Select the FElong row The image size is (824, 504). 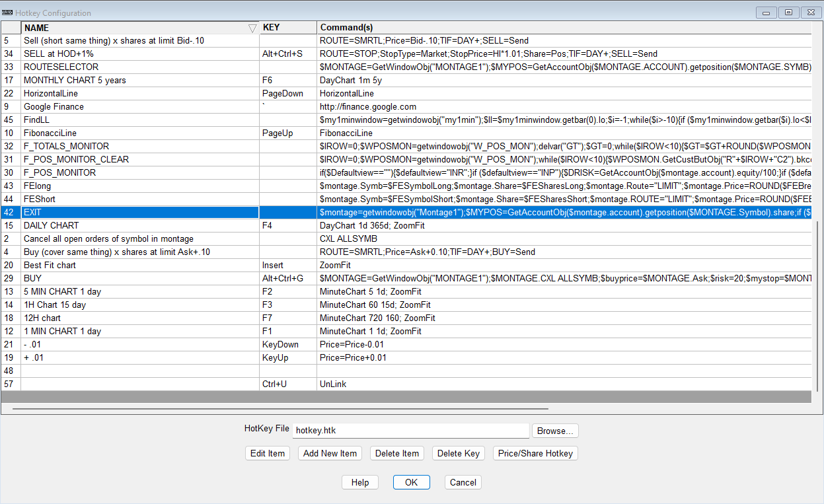406,186
